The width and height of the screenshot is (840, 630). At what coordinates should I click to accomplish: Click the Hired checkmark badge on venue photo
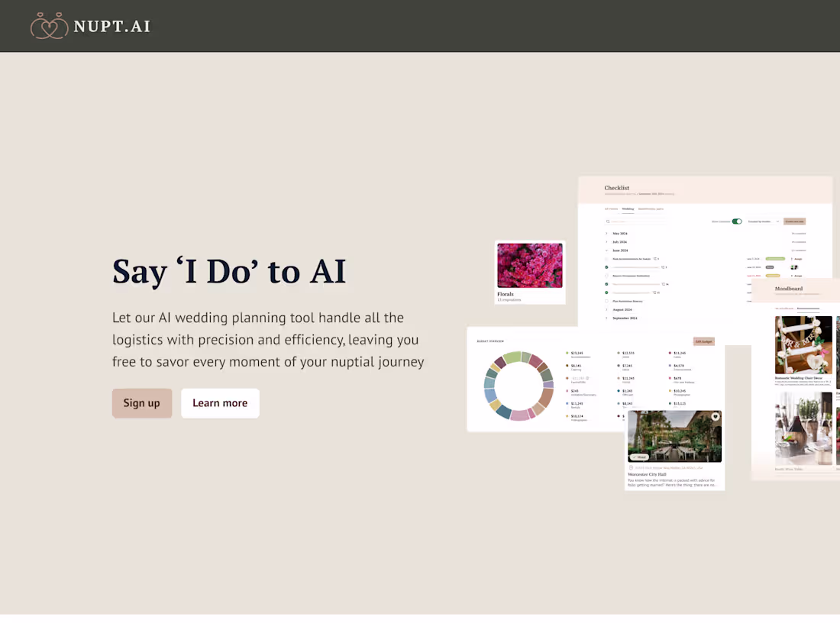coord(639,457)
